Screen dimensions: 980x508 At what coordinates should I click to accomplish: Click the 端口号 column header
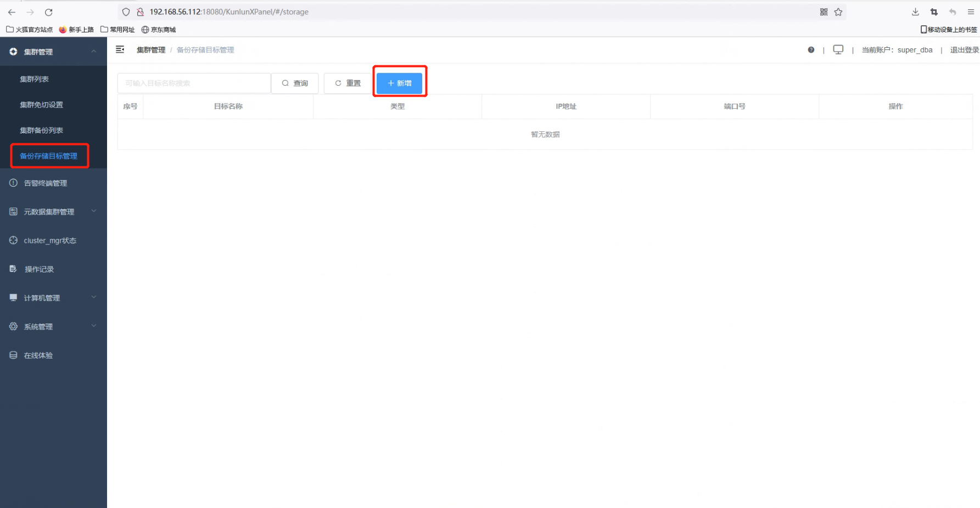tap(735, 107)
